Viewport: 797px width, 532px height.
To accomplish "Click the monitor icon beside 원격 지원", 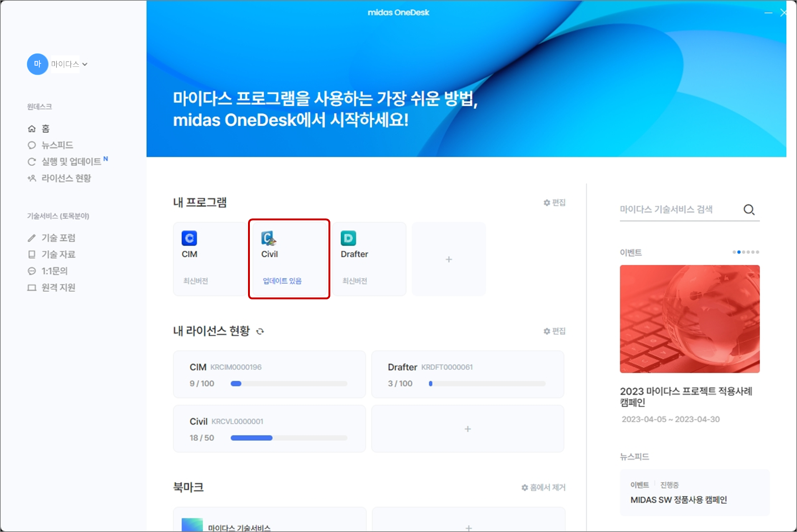I will tap(32, 288).
